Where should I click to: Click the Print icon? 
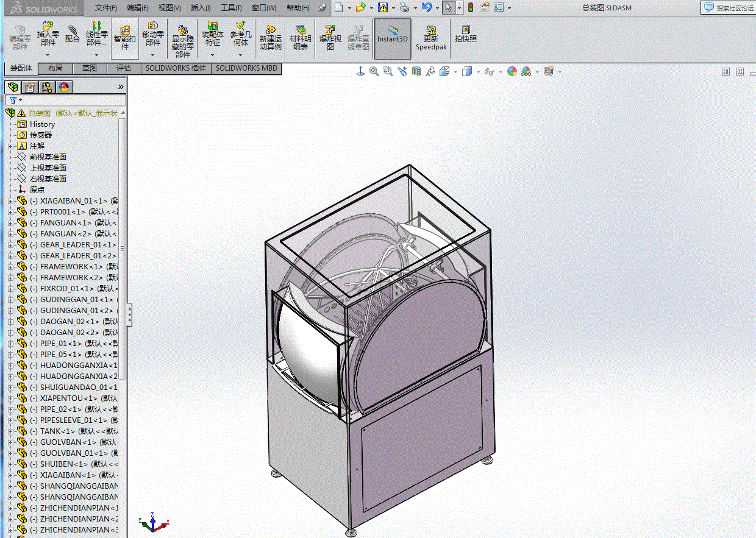coord(404,7)
